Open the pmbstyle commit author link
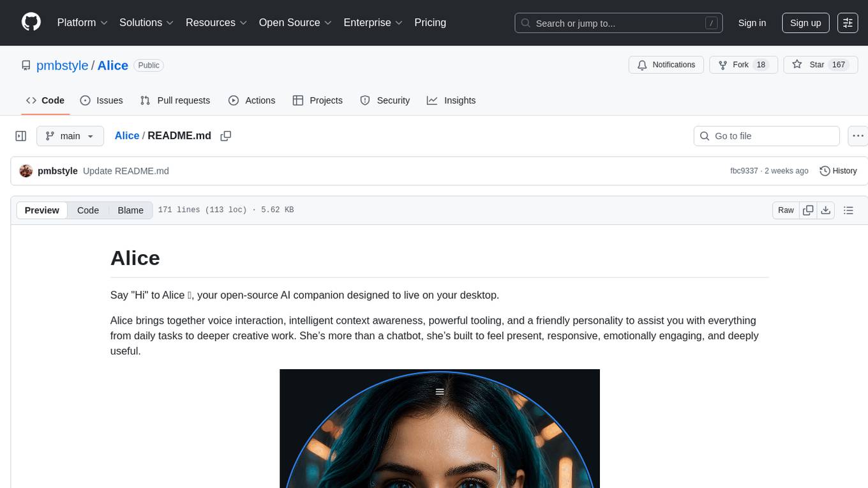 pos(58,171)
